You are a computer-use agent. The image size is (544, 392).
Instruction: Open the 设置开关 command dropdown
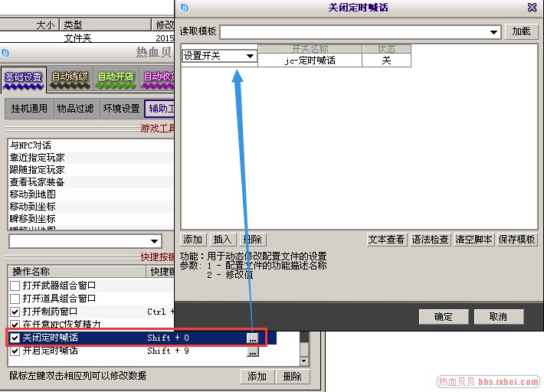coord(250,56)
